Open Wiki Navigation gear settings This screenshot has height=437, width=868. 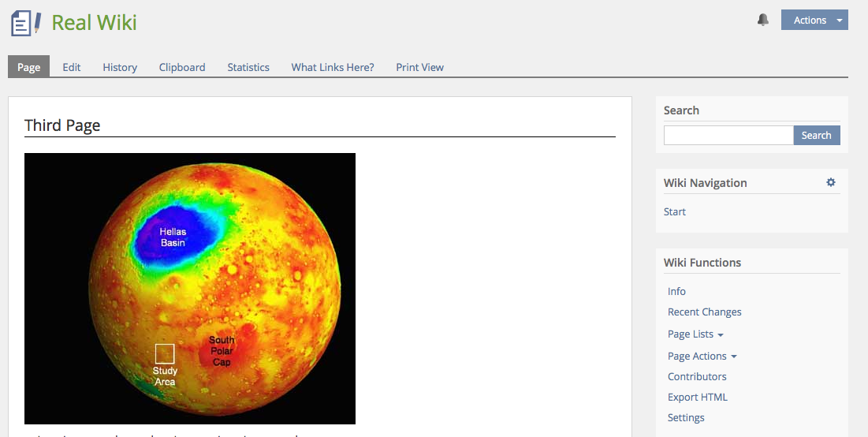tap(830, 182)
